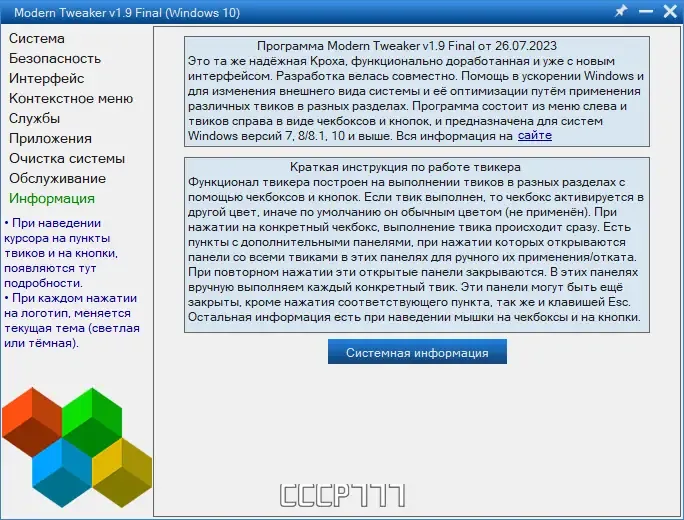Close the Modern Tweaker window
The image size is (684, 520).
coord(670,11)
